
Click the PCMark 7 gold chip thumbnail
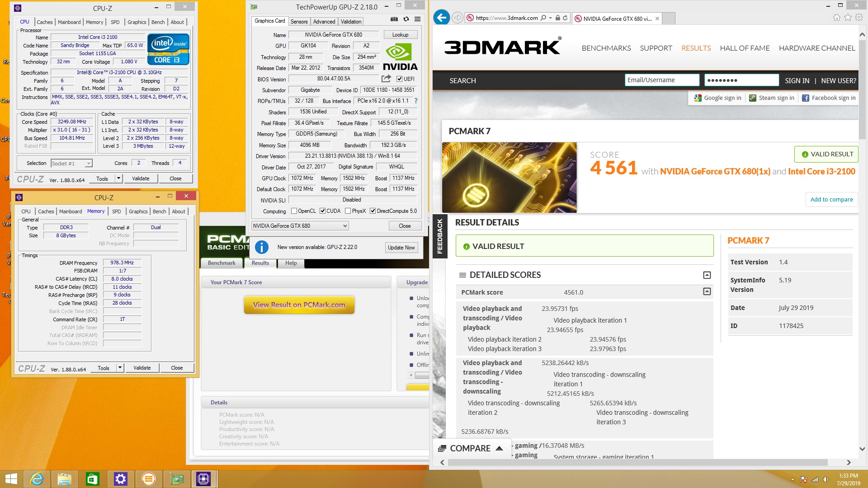509,178
